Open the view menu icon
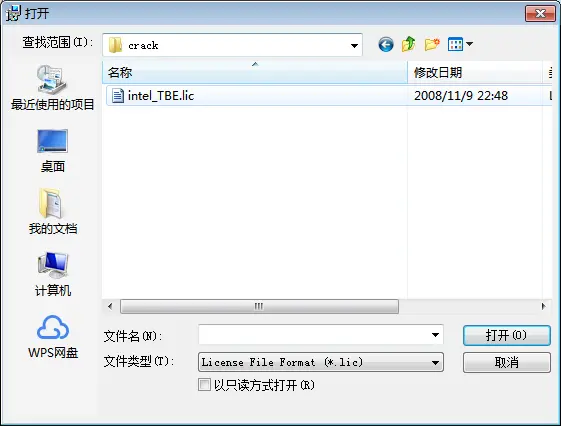 tap(460, 44)
